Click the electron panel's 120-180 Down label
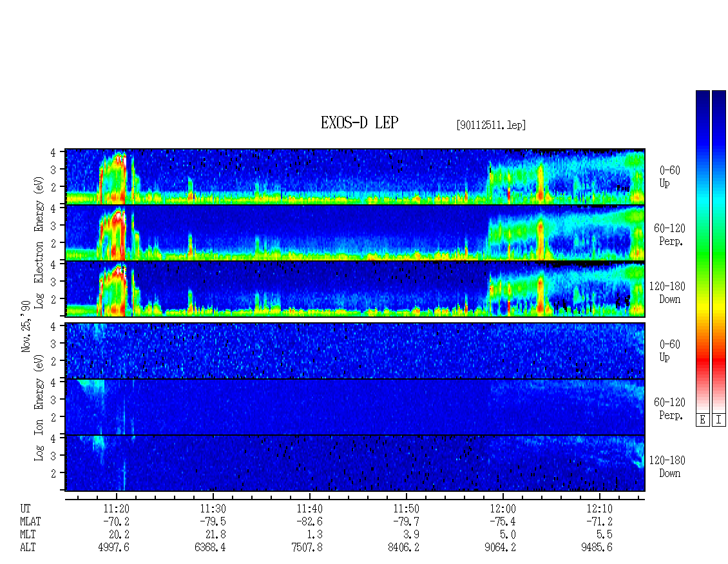 click(x=667, y=293)
